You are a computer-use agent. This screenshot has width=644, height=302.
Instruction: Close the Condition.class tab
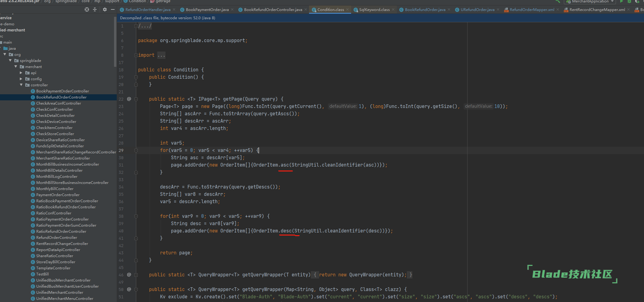coord(347,10)
